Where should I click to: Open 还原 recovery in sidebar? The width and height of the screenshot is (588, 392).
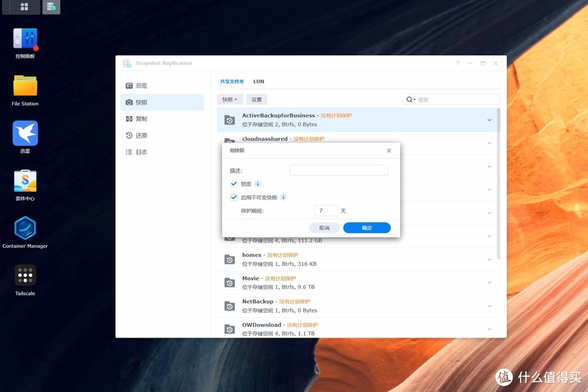tap(162, 136)
